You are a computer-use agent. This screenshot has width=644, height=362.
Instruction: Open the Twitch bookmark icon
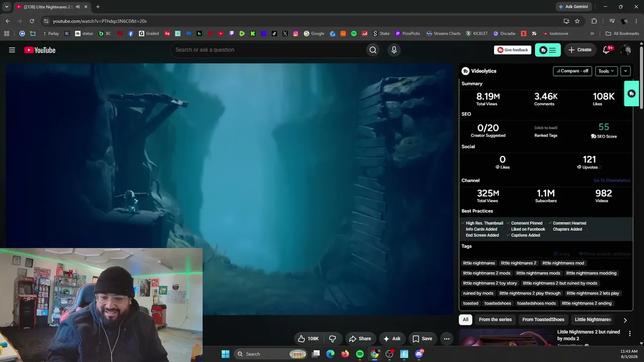(x=231, y=34)
